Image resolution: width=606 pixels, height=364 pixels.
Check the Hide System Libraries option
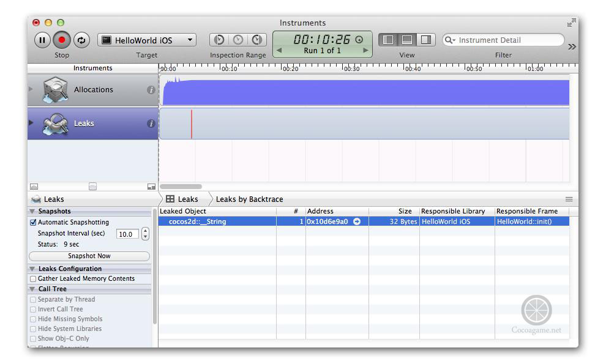[x=33, y=329]
